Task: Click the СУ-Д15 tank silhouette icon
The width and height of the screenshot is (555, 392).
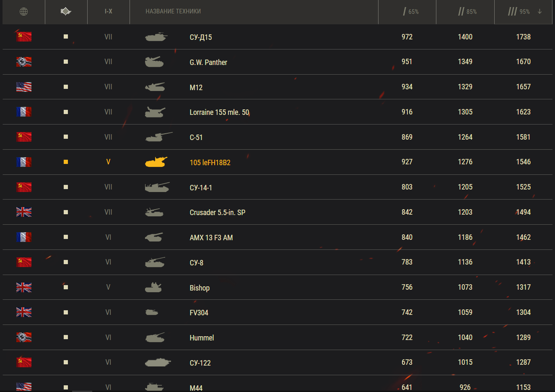Action: 156,37
